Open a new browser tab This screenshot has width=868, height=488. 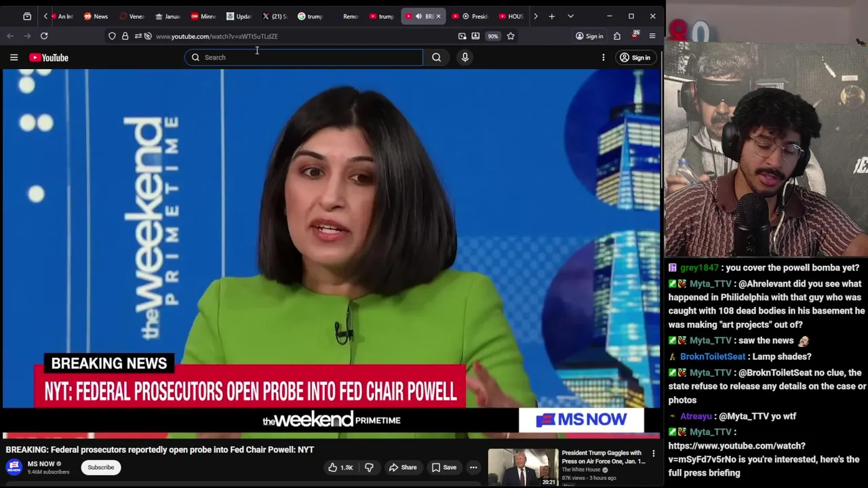551,16
